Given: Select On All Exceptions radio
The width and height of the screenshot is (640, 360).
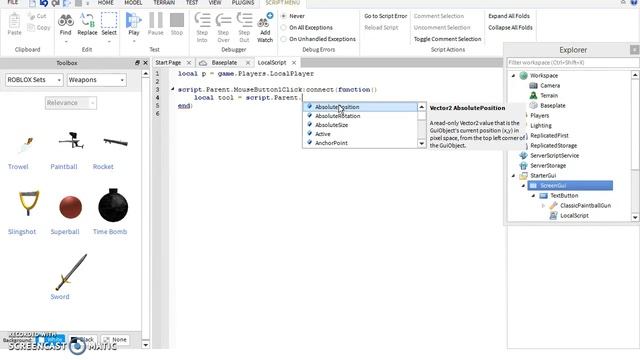Looking at the screenshot, I should 284,27.
